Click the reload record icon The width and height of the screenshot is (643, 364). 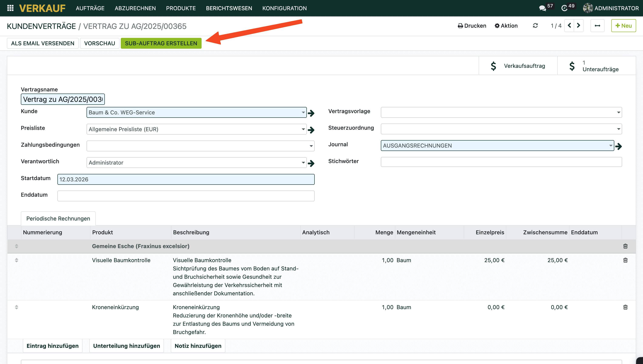[535, 26]
